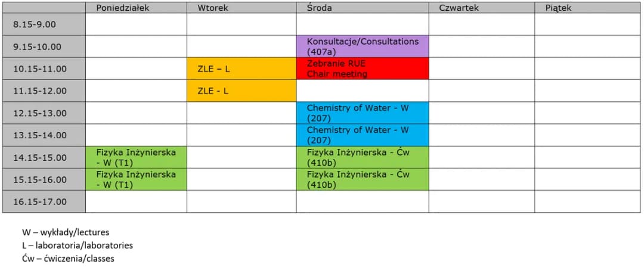The image size is (644, 267).
Task: Open Wednesday Fizyka Inżynierska Ćw (410b) at 14.15-15.00
Action: (362, 157)
